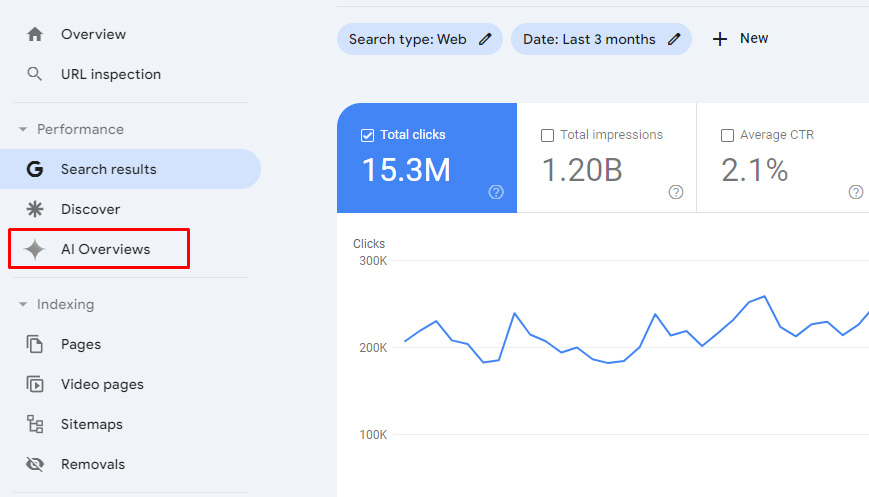This screenshot has width=869, height=497.
Task: Click the URL inspection magnifier icon
Action: (x=35, y=74)
